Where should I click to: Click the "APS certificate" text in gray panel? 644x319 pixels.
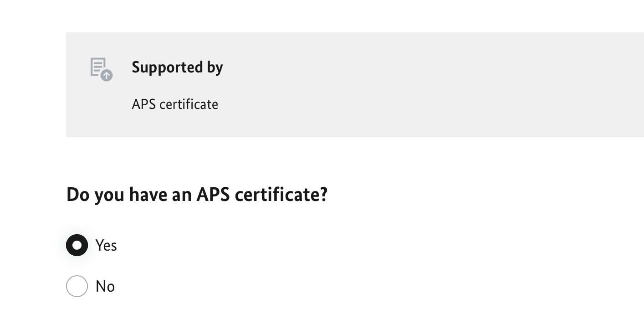click(175, 104)
